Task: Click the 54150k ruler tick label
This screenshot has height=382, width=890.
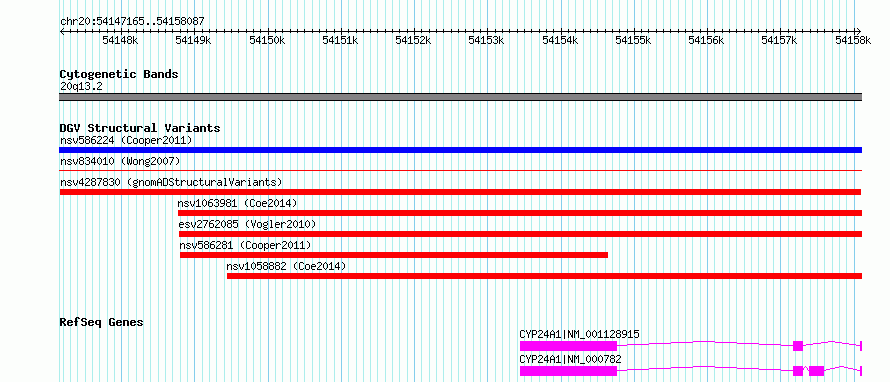Action: click(x=267, y=40)
